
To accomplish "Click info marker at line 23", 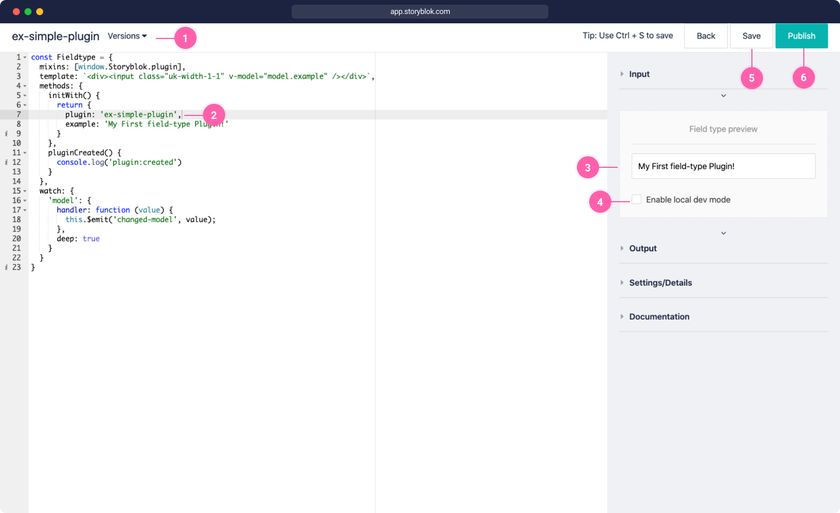I will coord(6,267).
